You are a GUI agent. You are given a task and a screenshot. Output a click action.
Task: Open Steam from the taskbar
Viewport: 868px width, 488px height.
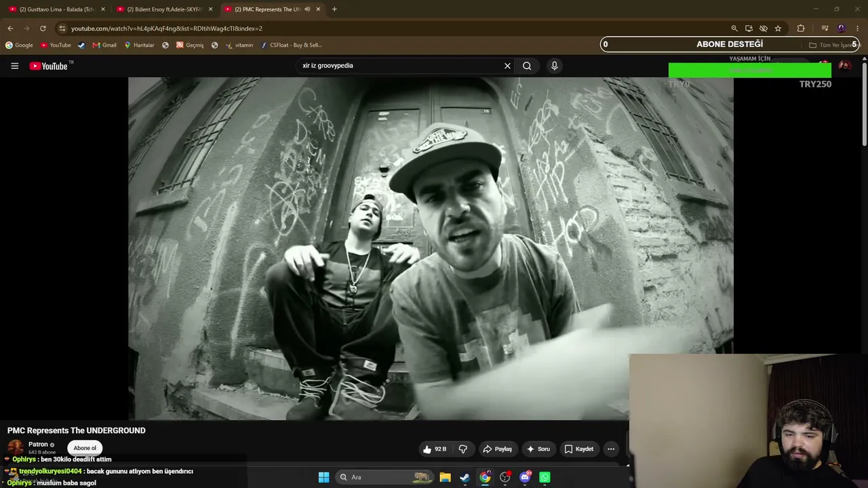(465, 477)
